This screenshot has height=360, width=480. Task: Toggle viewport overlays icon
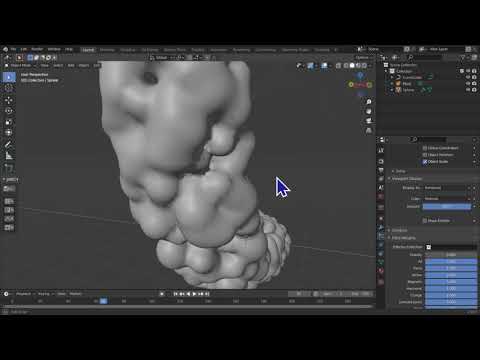tap(324, 66)
